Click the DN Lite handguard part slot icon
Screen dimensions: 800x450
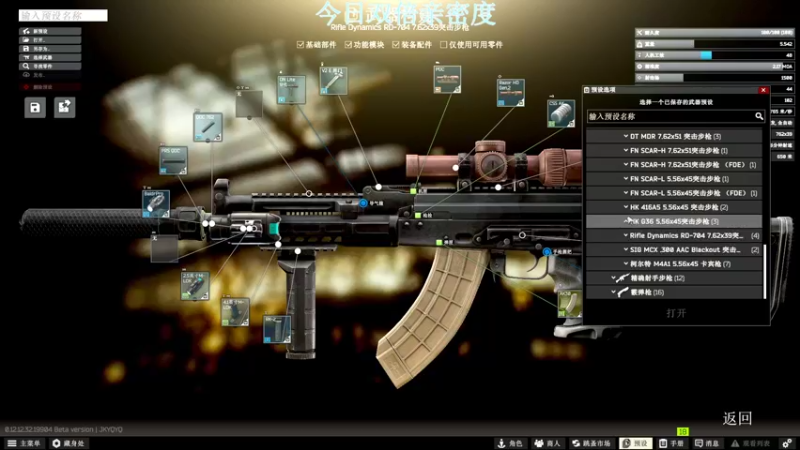tap(291, 89)
